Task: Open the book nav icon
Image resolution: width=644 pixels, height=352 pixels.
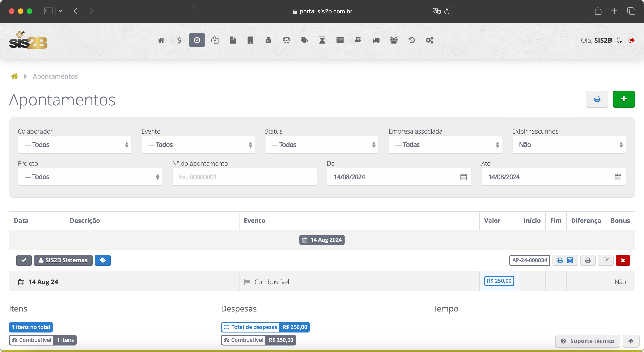Action: pos(358,40)
